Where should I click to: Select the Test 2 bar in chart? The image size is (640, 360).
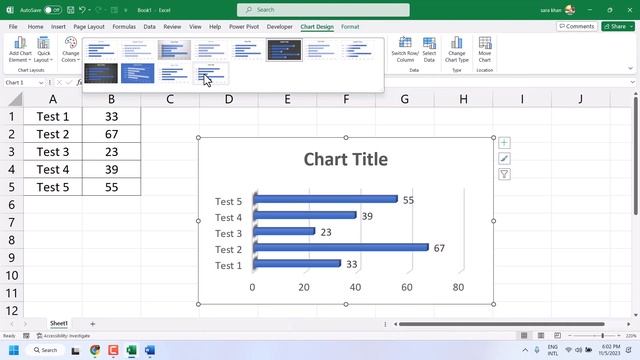tap(341, 247)
